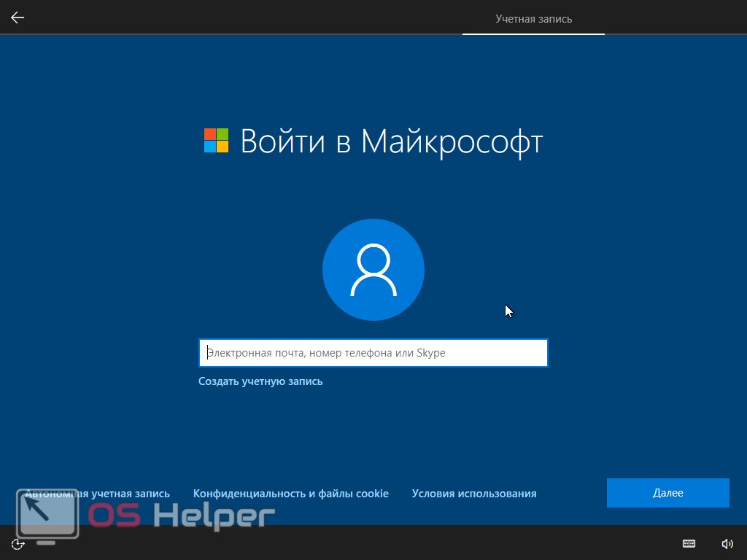Focus the email, phone or Skype field
This screenshot has width=747, height=560.
point(373,353)
